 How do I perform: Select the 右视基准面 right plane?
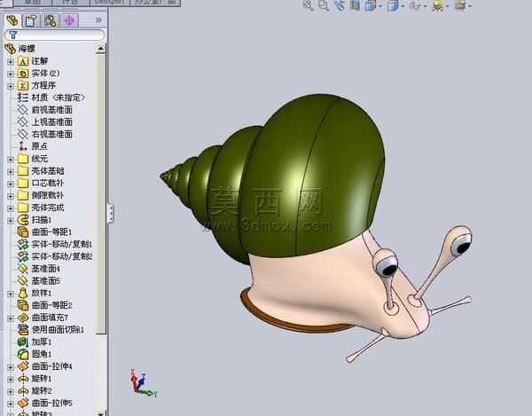[x=45, y=134]
